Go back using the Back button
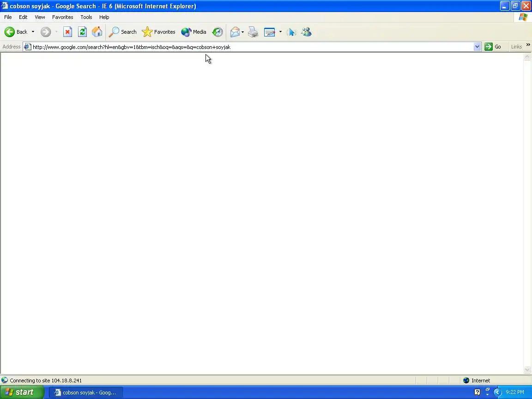The image size is (532, 399). (16, 32)
